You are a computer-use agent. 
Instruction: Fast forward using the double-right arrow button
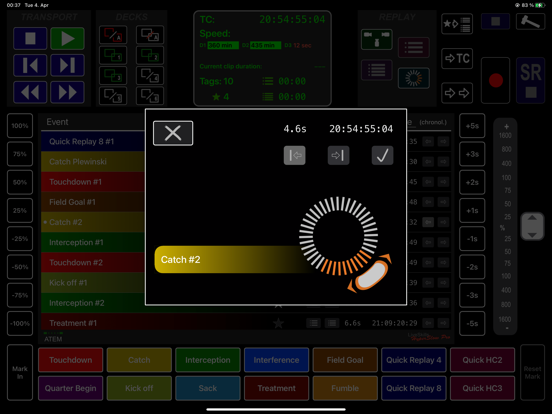(x=67, y=92)
